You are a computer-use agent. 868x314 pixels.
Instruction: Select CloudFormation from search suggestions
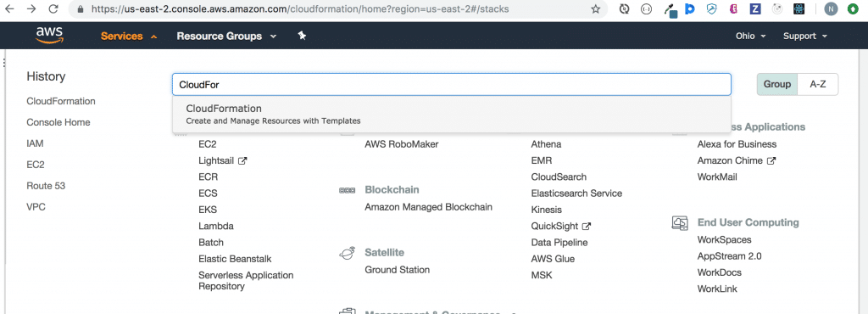click(452, 114)
